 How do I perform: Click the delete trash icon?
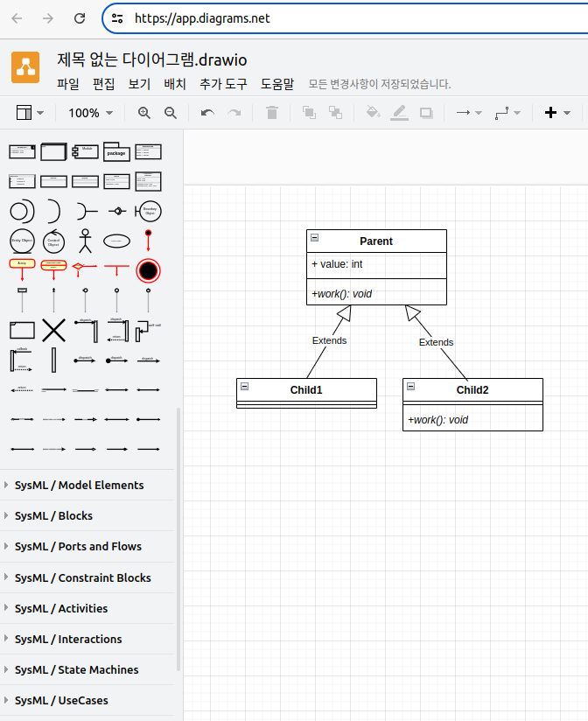coord(272,112)
